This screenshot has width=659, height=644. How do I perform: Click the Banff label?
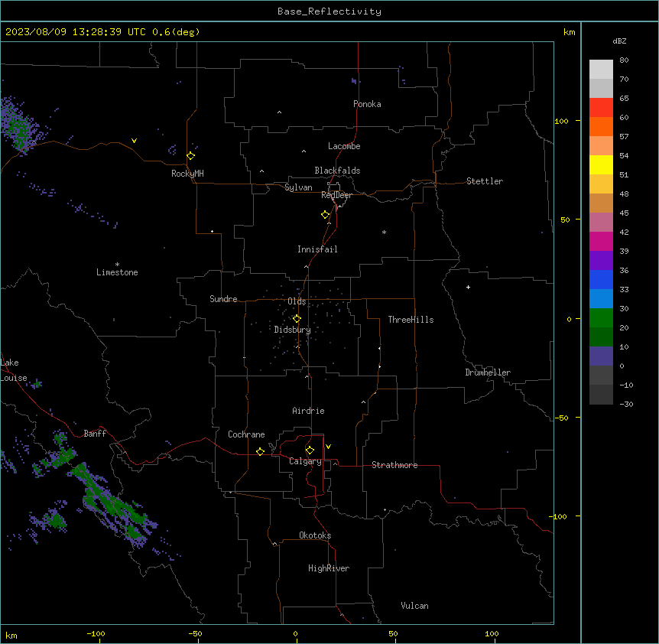tap(95, 434)
